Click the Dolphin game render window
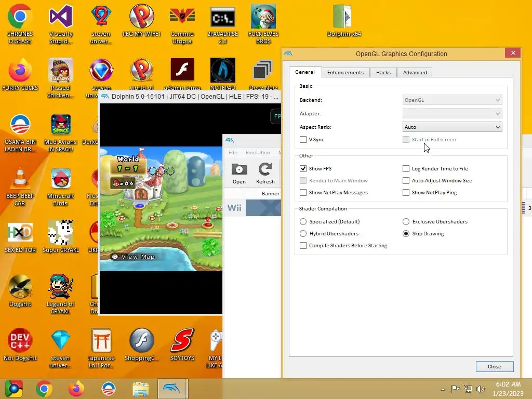Viewport: 532px width, 399px height. coord(161,209)
